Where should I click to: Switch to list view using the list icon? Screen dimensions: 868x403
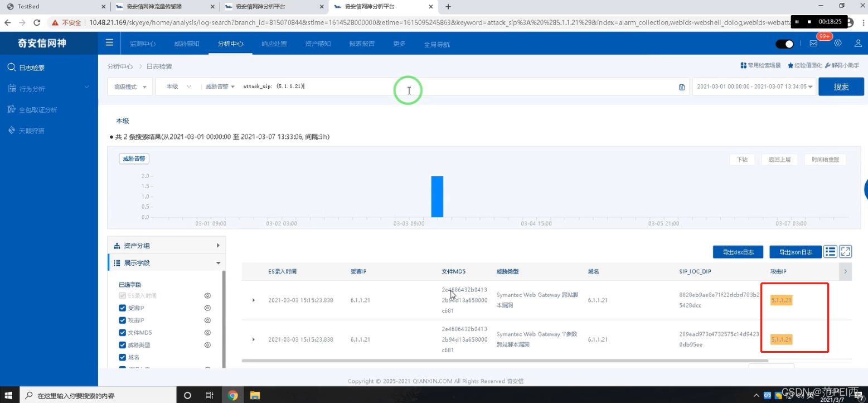coord(830,252)
